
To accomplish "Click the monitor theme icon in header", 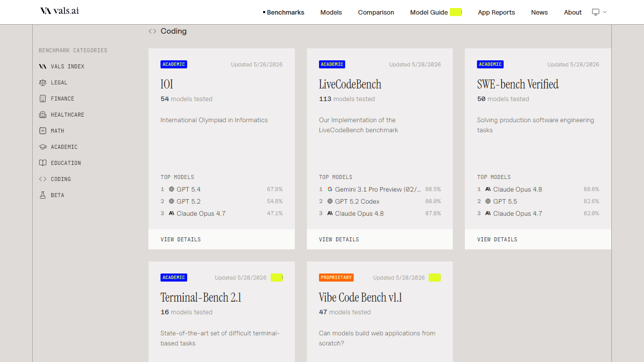I will tap(596, 12).
